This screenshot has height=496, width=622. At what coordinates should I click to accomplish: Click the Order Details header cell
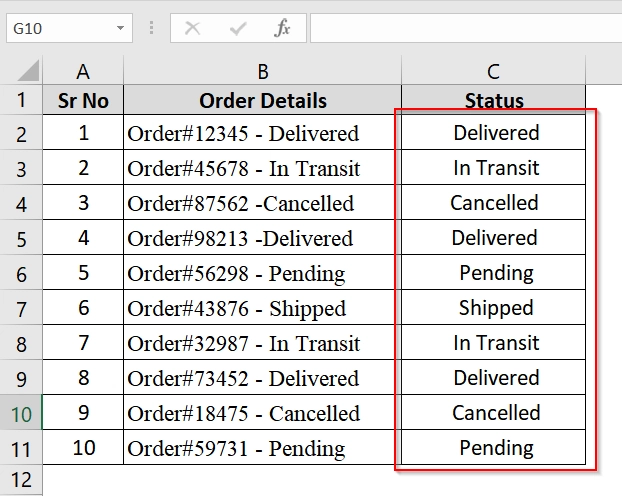click(263, 100)
